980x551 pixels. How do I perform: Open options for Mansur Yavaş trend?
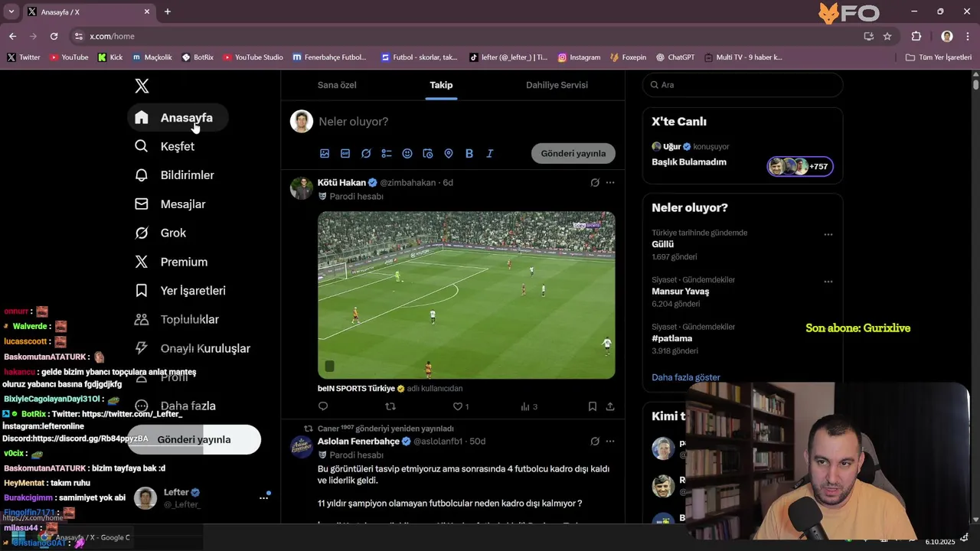(x=828, y=282)
